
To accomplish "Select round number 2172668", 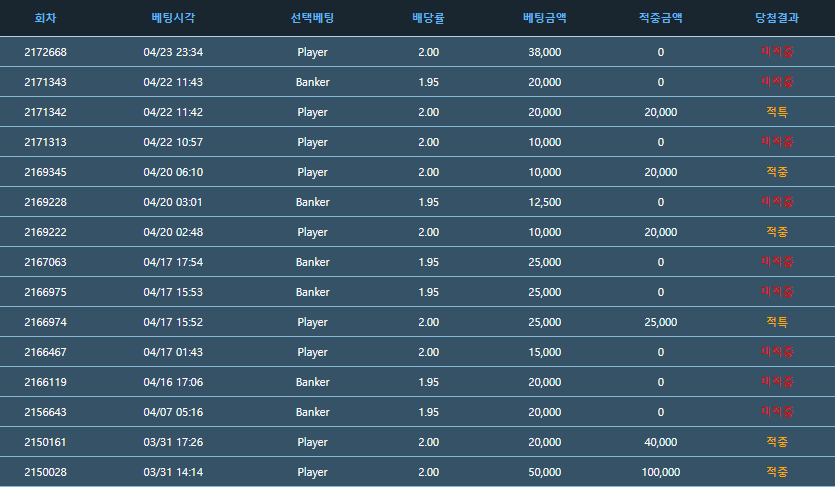I will (45, 52).
